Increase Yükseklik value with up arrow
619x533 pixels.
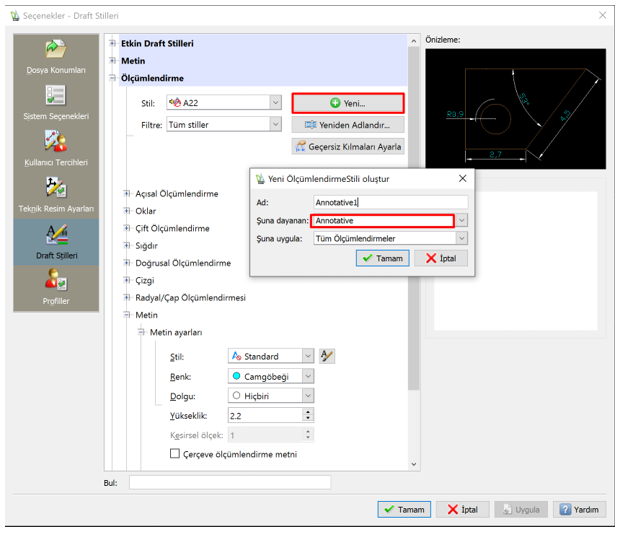pos(308,411)
